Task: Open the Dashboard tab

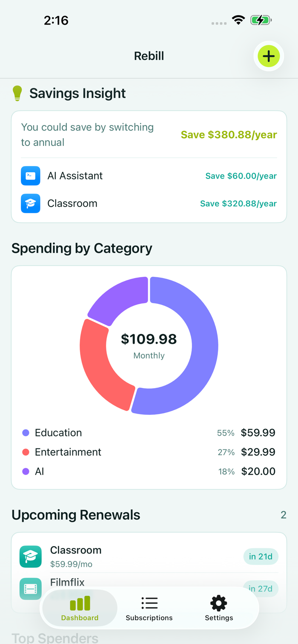Action: tap(80, 608)
